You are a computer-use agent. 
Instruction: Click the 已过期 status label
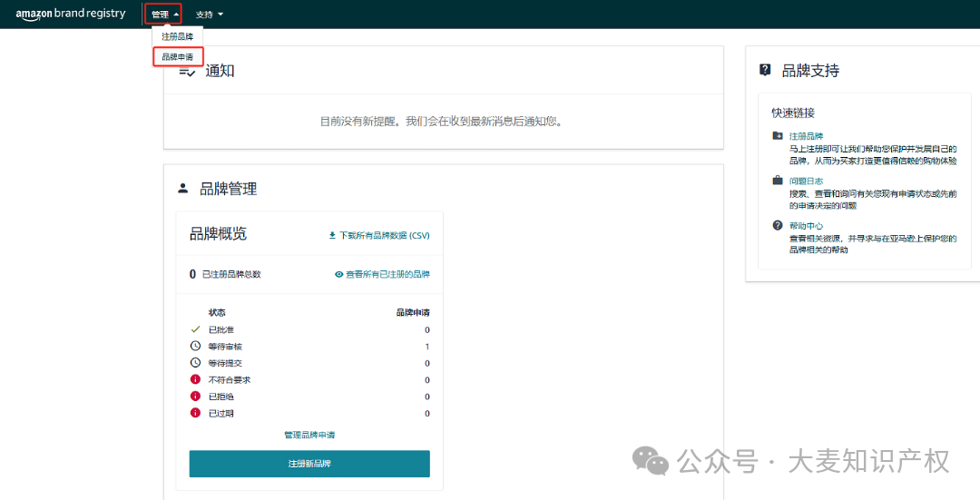tap(221, 414)
